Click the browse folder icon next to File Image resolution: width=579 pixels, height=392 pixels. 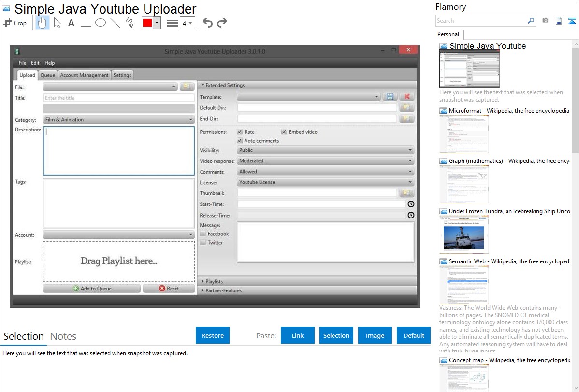pos(187,87)
